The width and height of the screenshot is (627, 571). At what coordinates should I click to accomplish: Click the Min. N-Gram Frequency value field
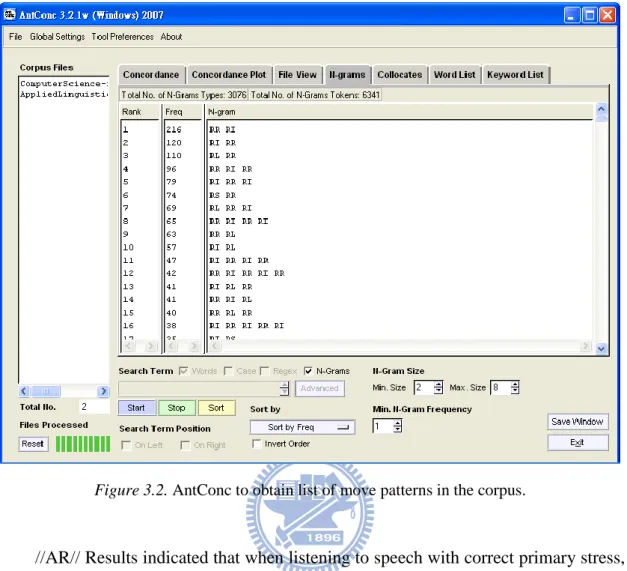383,426
